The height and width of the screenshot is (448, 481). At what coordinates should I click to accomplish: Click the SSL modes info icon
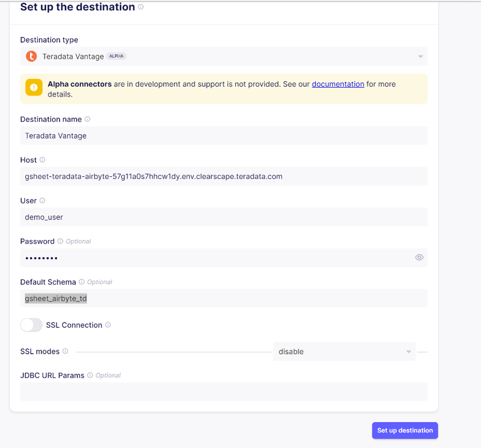(x=65, y=351)
